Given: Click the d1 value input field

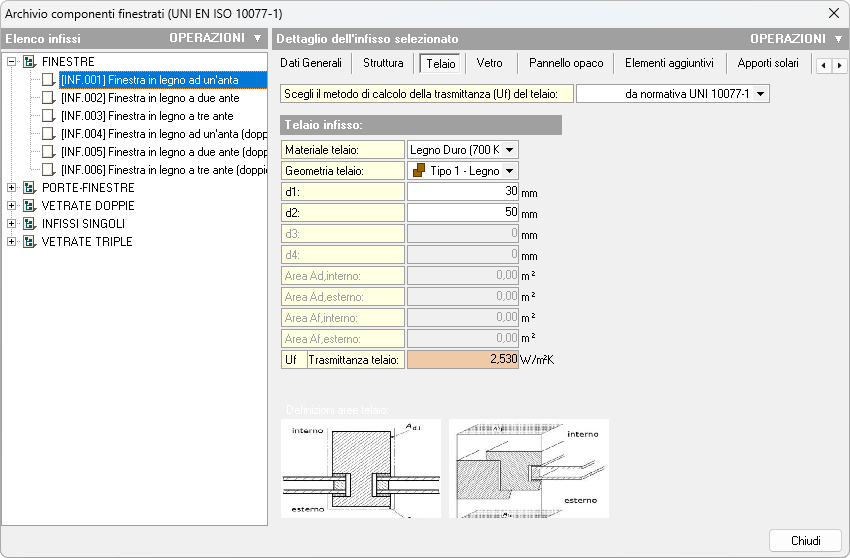Looking at the screenshot, I should tap(462, 192).
